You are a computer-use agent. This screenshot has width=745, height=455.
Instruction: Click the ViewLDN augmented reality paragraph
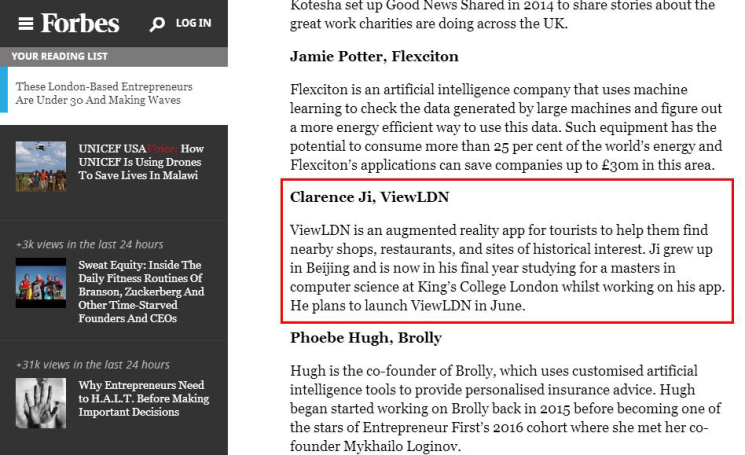(x=507, y=268)
